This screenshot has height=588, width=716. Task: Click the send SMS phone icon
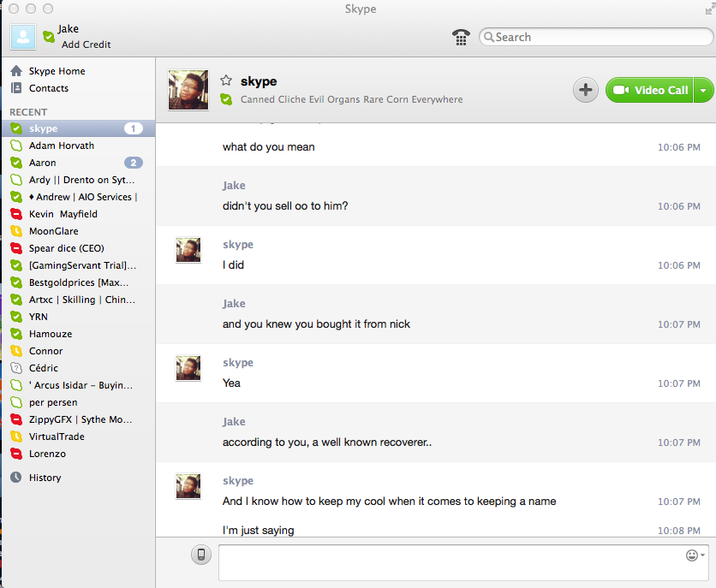(x=201, y=555)
